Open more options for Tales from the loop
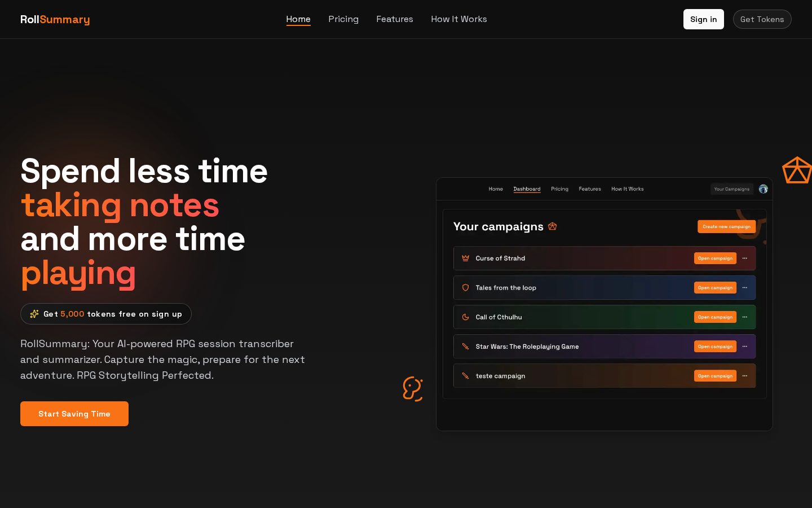Screen dimensions: 812x508 (x=745, y=288)
